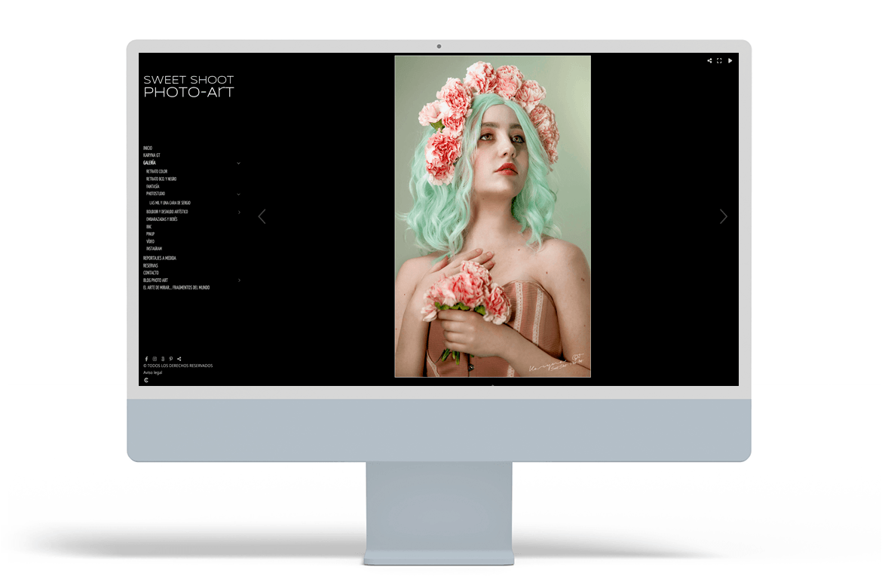Click the share icon in the sidebar footer

point(179,359)
